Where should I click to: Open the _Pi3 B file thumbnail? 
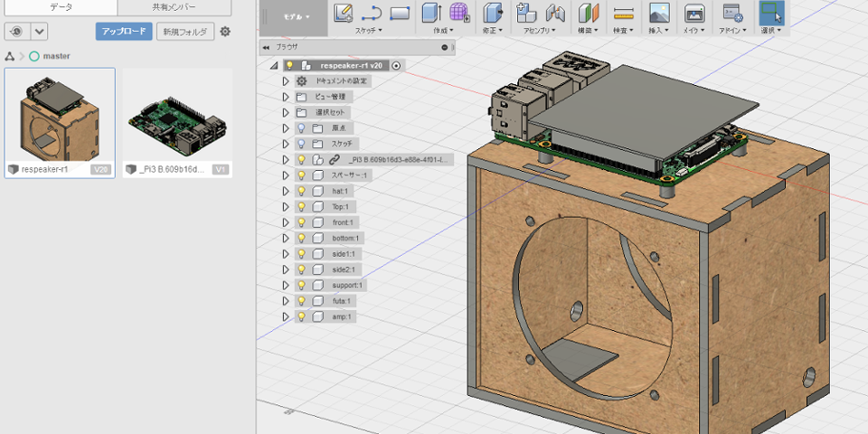[x=177, y=117]
